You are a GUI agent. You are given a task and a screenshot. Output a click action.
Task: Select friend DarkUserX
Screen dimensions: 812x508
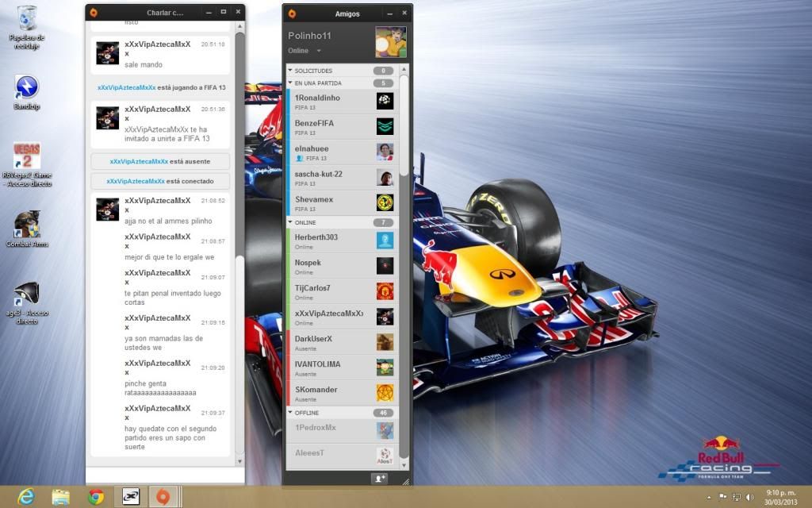pyautogui.click(x=343, y=343)
